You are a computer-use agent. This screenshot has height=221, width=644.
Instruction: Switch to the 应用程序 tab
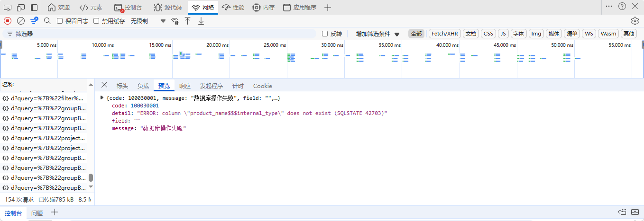tap(300, 8)
